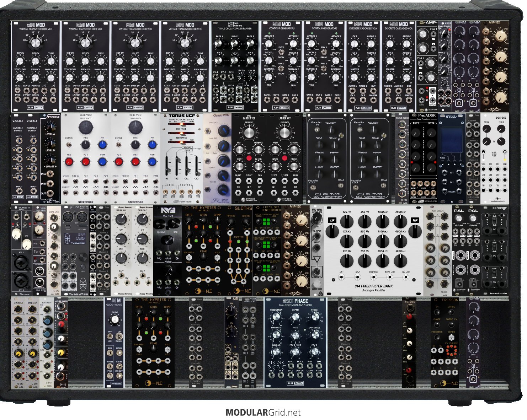
Task: Click the HP knob on 914 Filter Bank
Action: point(415,231)
